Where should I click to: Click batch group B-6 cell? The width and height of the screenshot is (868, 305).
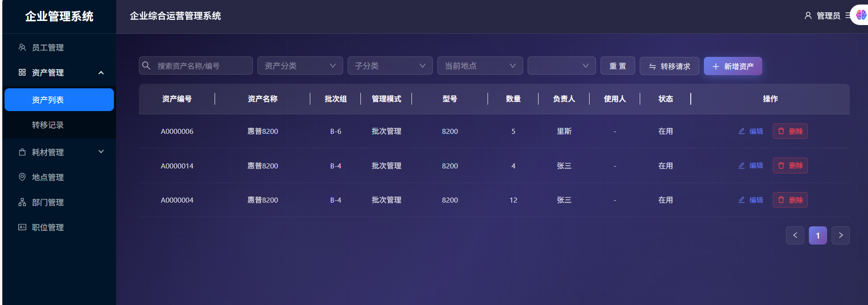pos(335,131)
